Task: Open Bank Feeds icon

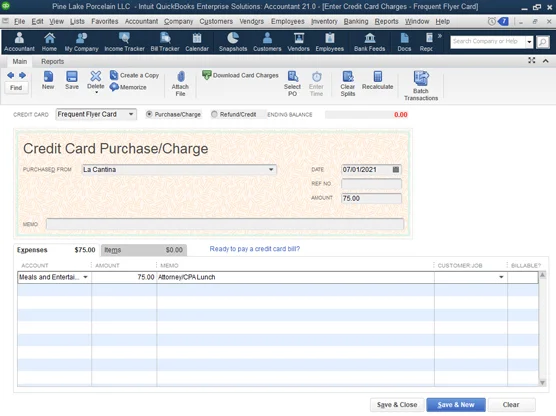Action: coord(369,42)
